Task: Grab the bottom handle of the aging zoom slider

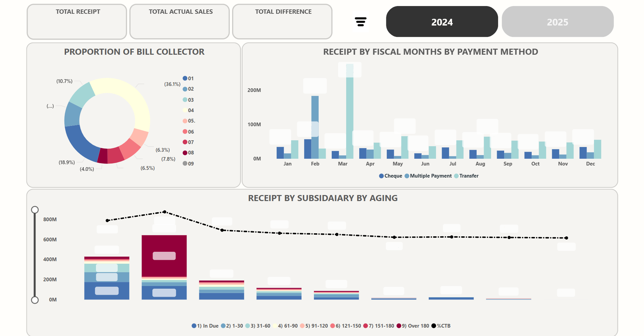Action: 35,300
